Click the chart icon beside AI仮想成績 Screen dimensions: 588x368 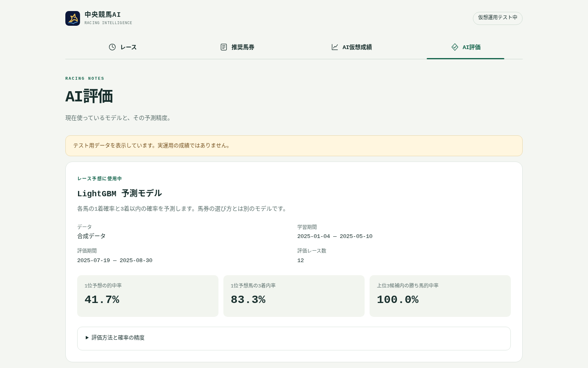pos(335,47)
